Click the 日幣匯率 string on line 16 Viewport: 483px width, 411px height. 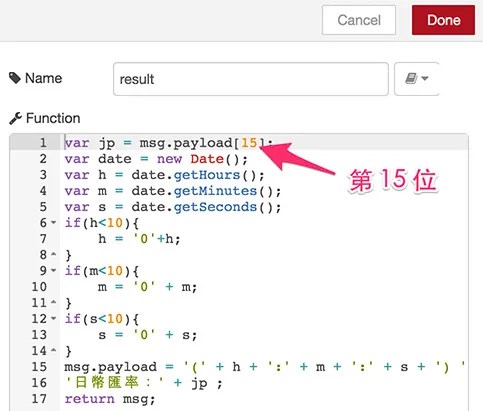pyautogui.click(x=114, y=383)
